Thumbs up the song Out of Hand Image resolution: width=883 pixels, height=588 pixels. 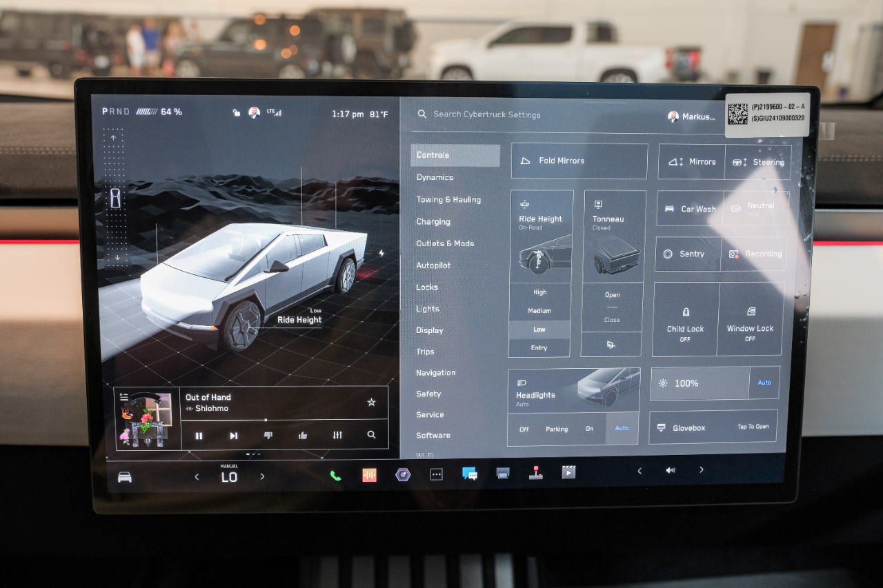(302, 436)
